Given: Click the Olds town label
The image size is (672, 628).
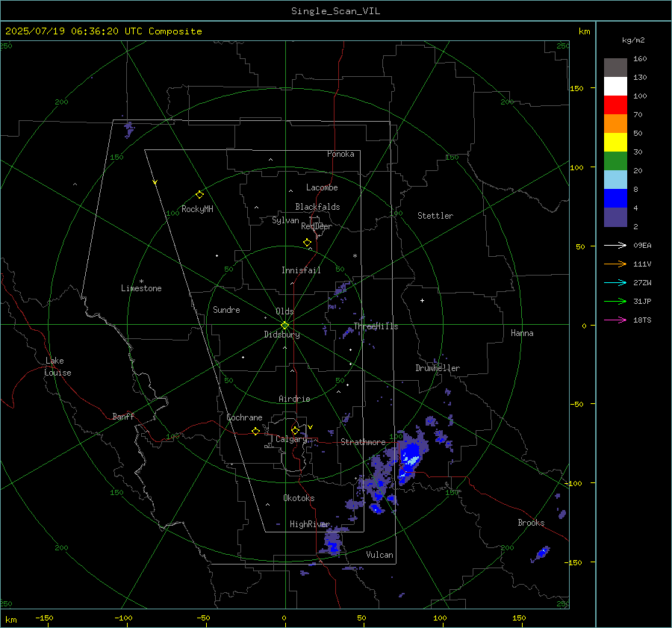Looking at the screenshot, I should (284, 311).
